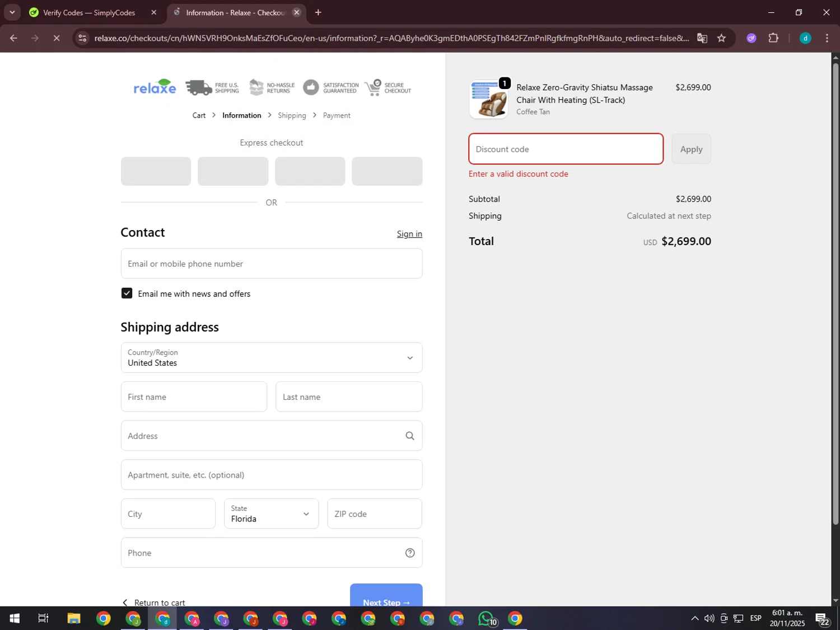The height and width of the screenshot is (630, 840).
Task: Open Chrome three-dot menu
Action: click(x=827, y=38)
